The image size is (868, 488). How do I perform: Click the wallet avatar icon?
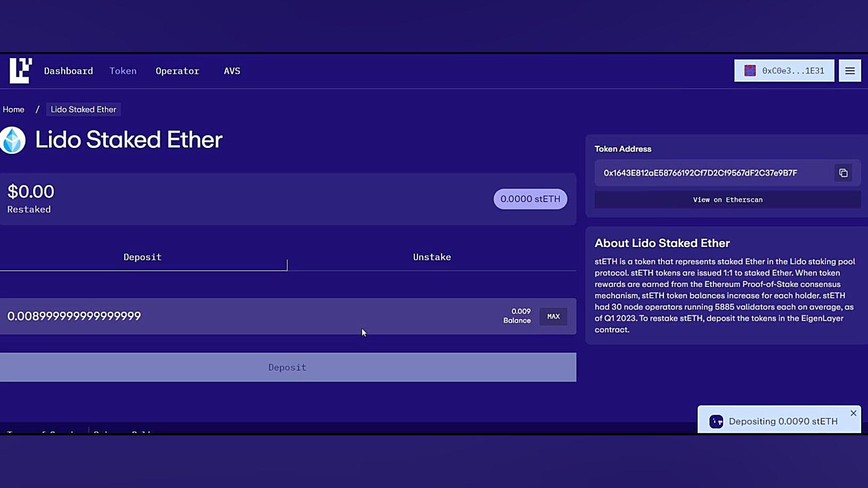click(x=750, y=71)
